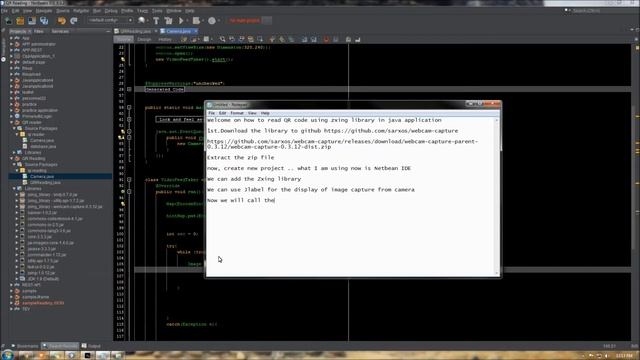Click line 'Now we will call the' in Notepad
Image resolution: width=640 pixels, height=360 pixels.
point(241,200)
